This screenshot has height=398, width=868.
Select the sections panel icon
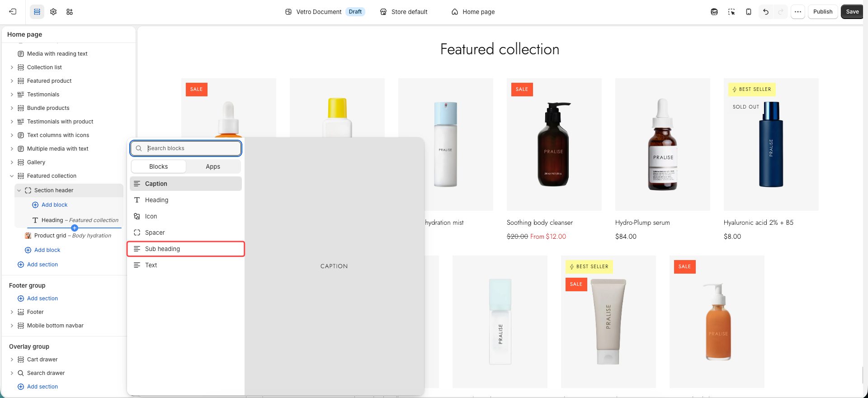pyautogui.click(x=37, y=12)
